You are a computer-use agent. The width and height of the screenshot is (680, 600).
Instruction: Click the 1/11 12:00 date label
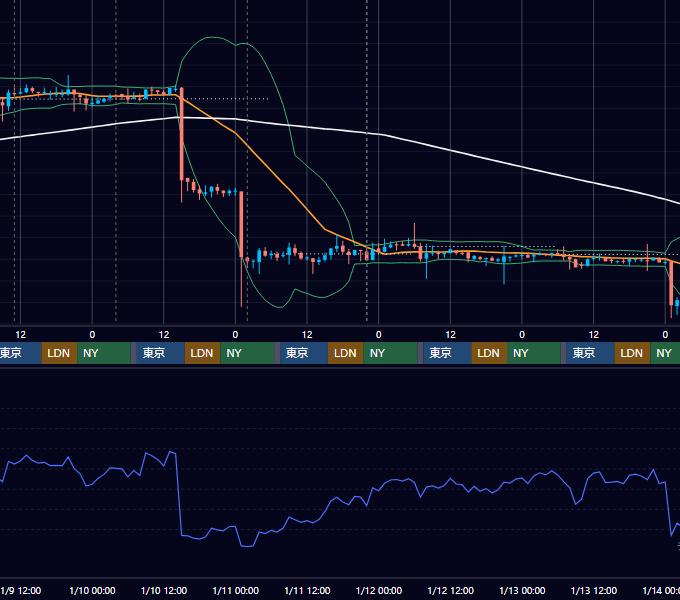[x=307, y=590]
